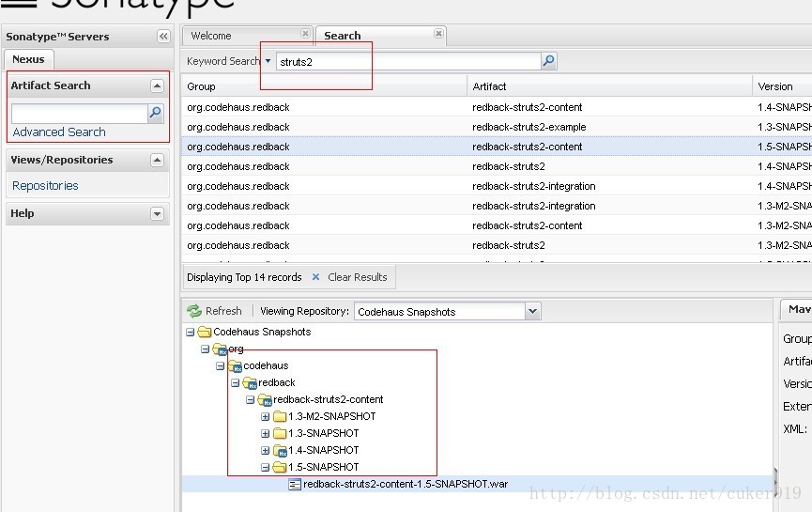Image resolution: width=812 pixels, height=512 pixels.
Task: Close the Welcome tab
Action: tap(305, 33)
